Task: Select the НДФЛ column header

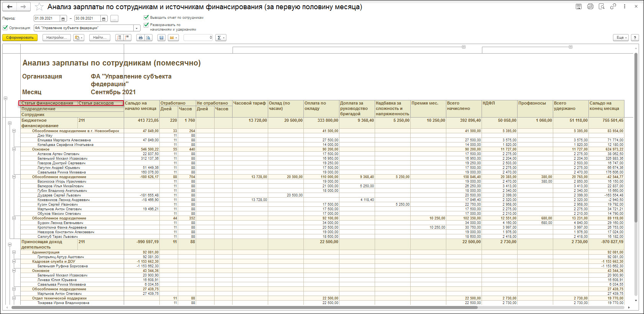Action: click(500, 108)
